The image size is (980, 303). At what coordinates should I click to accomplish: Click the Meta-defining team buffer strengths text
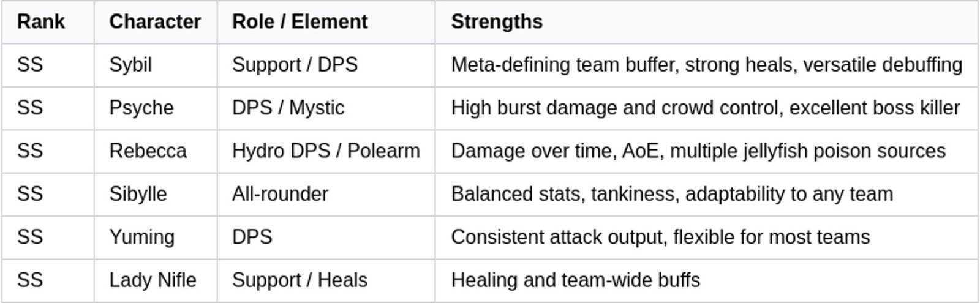pos(706,65)
